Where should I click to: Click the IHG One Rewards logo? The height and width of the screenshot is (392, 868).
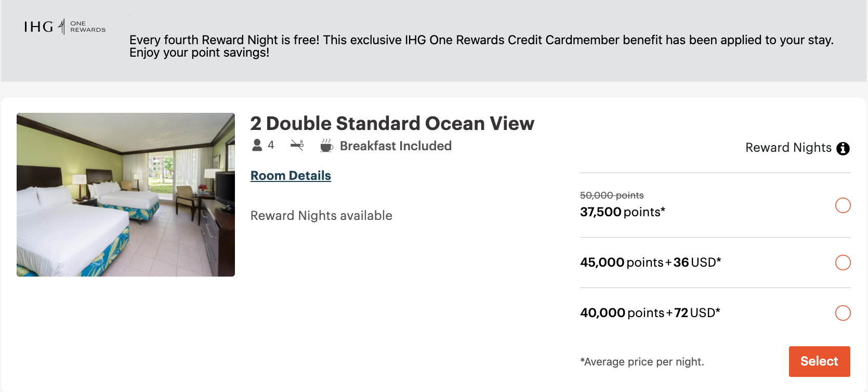click(64, 27)
